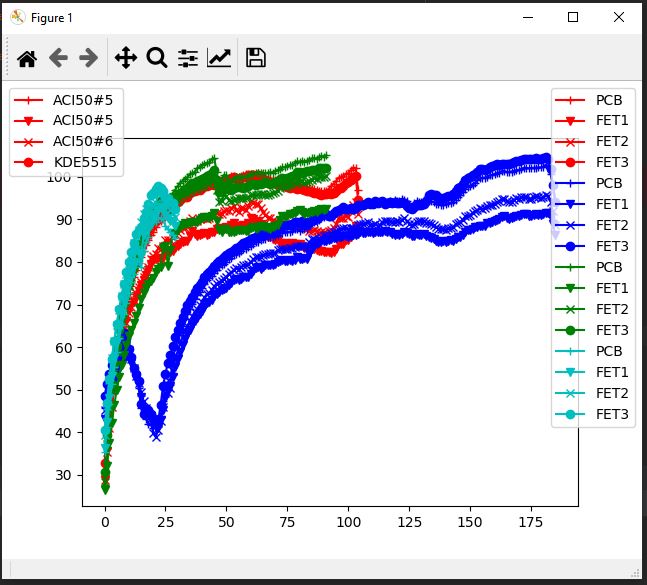Activate the pan/move axes tool
Screen dimensions: 647x585
pyautogui.click(x=125, y=58)
